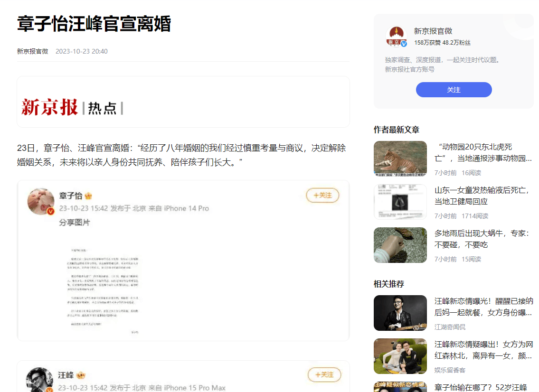The width and height of the screenshot is (539, 392).
Task: Click the 娱乐留香客 source name
Action: [450, 370]
